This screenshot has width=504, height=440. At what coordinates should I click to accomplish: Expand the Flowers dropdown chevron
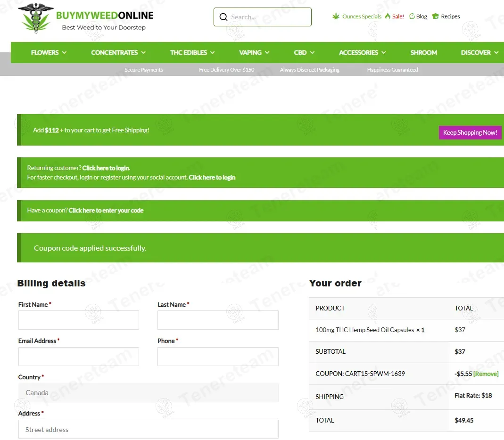[x=64, y=52]
